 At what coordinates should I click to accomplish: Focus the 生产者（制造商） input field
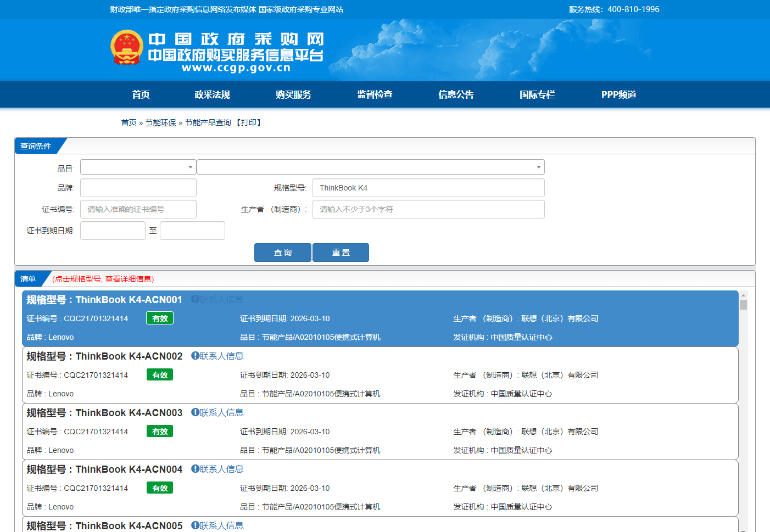click(428, 209)
